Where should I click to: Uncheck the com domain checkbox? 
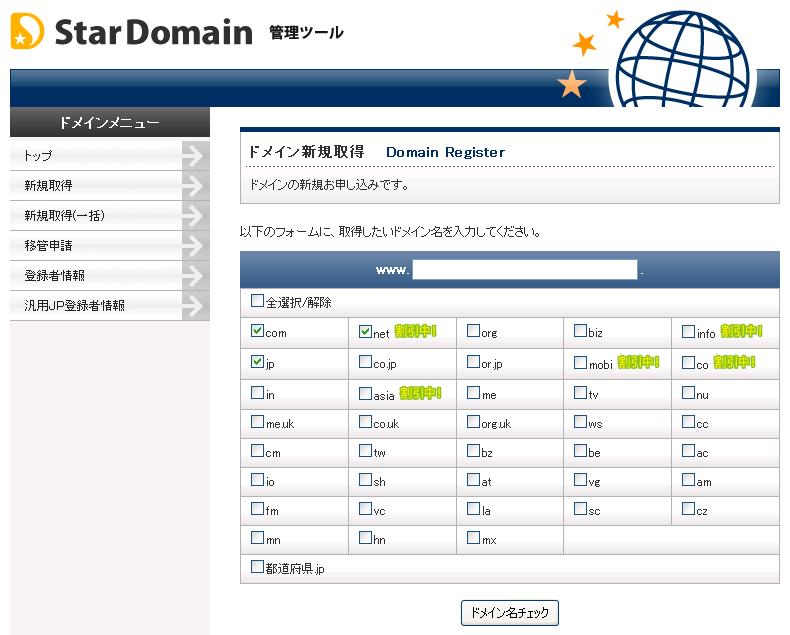coord(257,332)
